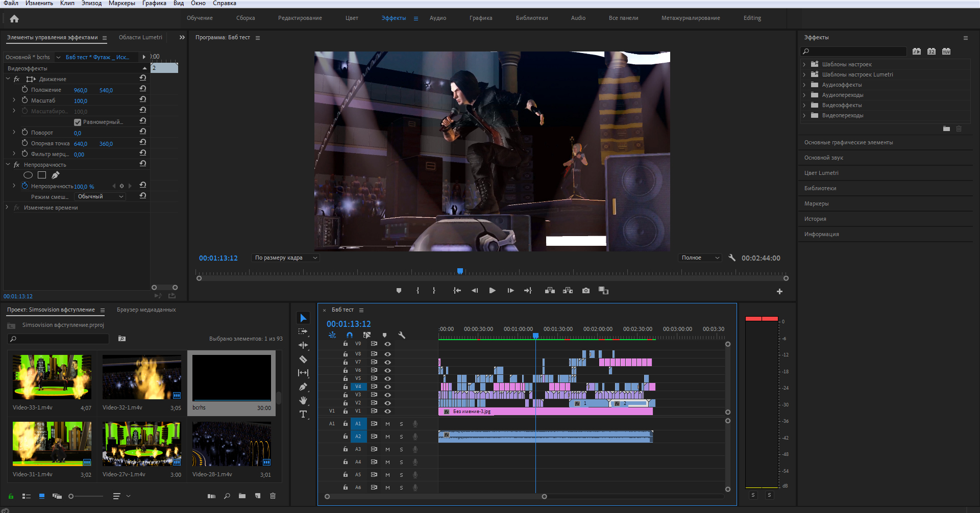
Task: Open the Обычный blend mode dropdown
Action: tap(100, 196)
